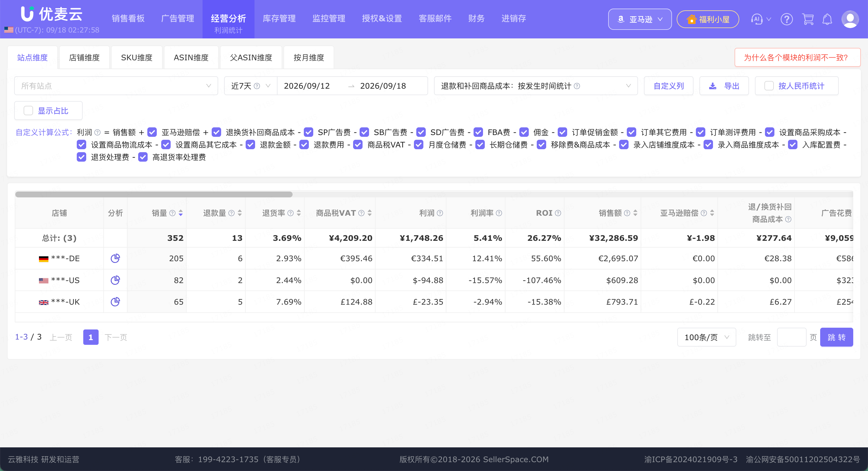
Task: Uncheck 退款金额 in formula
Action: click(250, 144)
